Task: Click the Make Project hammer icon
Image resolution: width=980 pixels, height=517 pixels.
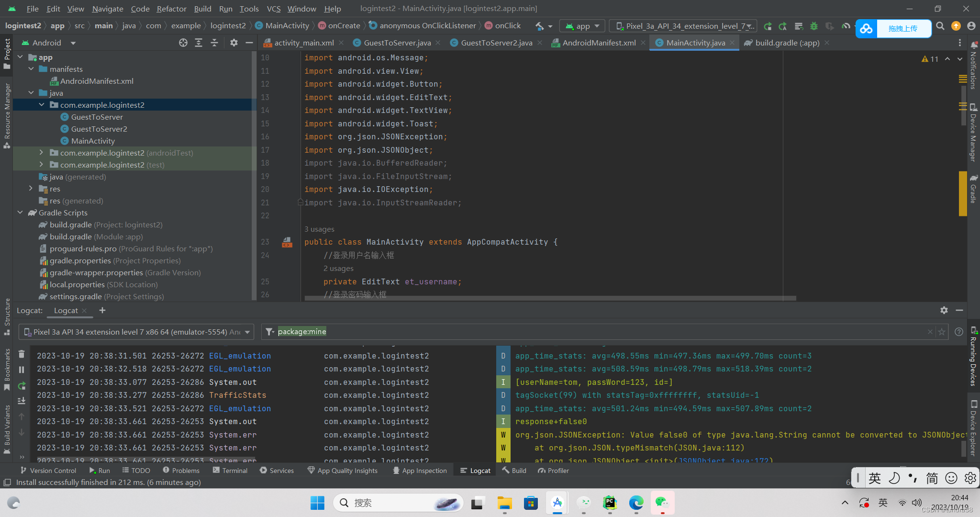Action: (540, 26)
